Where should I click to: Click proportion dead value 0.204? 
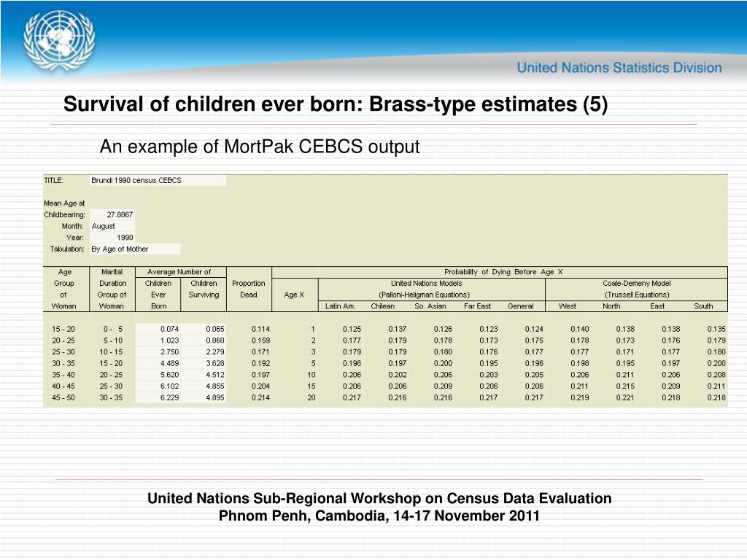point(260,386)
